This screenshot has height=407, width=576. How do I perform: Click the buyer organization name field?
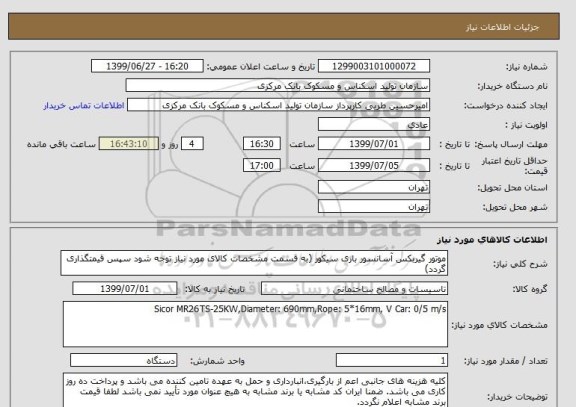point(278,85)
